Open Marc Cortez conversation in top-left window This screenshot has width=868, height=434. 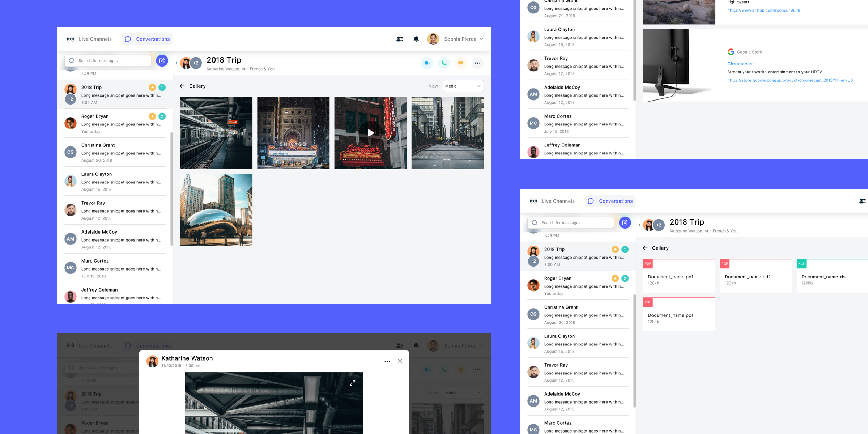(115, 268)
